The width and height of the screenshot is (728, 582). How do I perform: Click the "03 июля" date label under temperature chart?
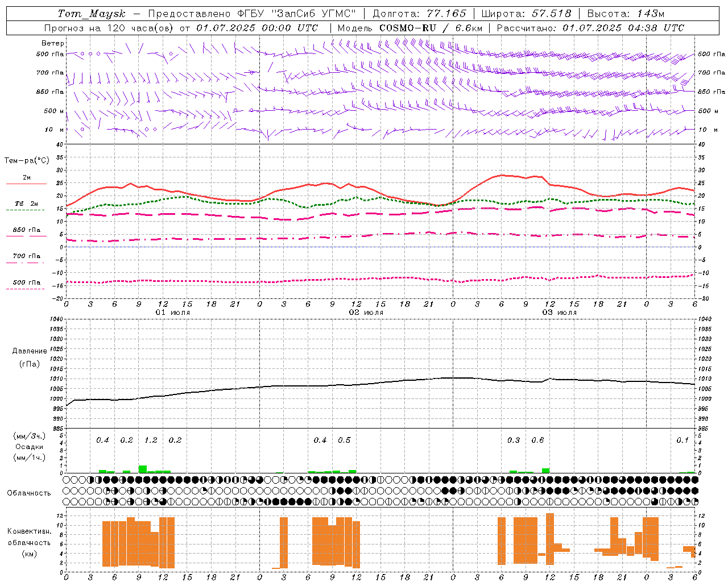tap(560, 313)
